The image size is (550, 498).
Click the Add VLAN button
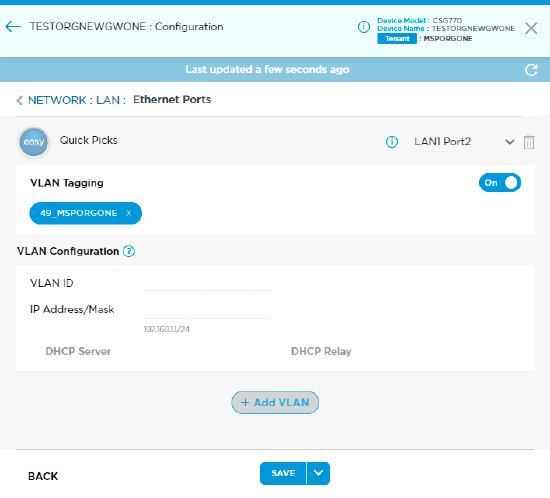click(275, 403)
